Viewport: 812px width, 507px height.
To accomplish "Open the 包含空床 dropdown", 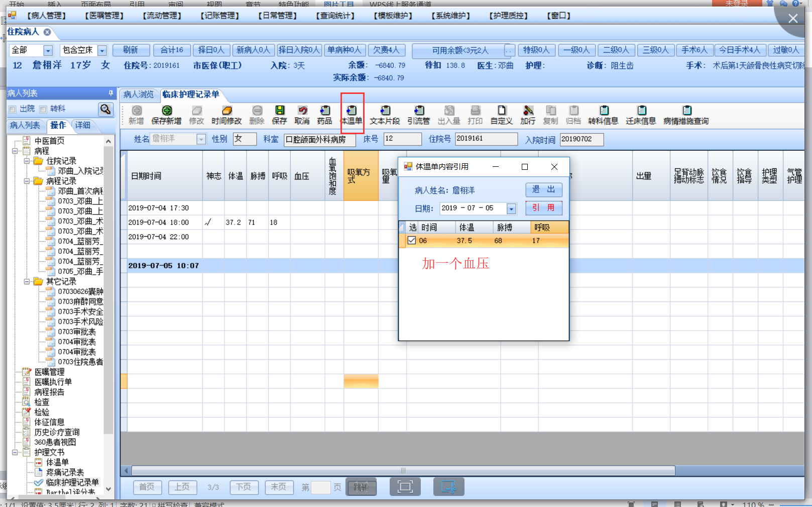I will point(102,50).
